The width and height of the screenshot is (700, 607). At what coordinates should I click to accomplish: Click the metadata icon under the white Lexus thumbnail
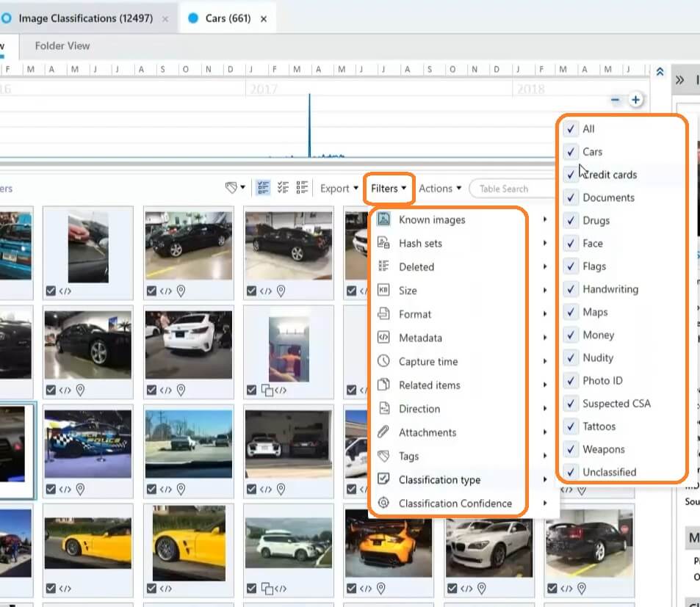[x=165, y=390]
